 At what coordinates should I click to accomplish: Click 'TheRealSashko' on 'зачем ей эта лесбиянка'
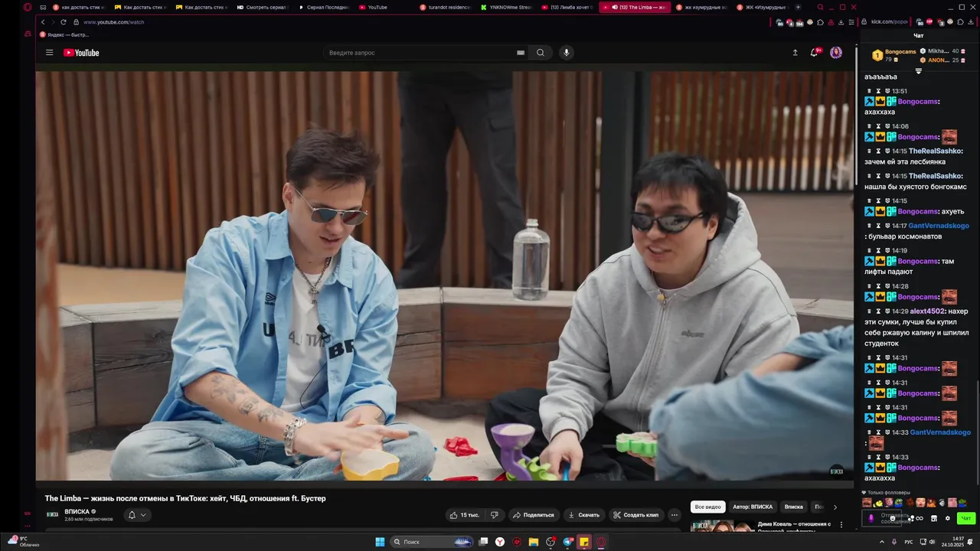tap(935, 152)
